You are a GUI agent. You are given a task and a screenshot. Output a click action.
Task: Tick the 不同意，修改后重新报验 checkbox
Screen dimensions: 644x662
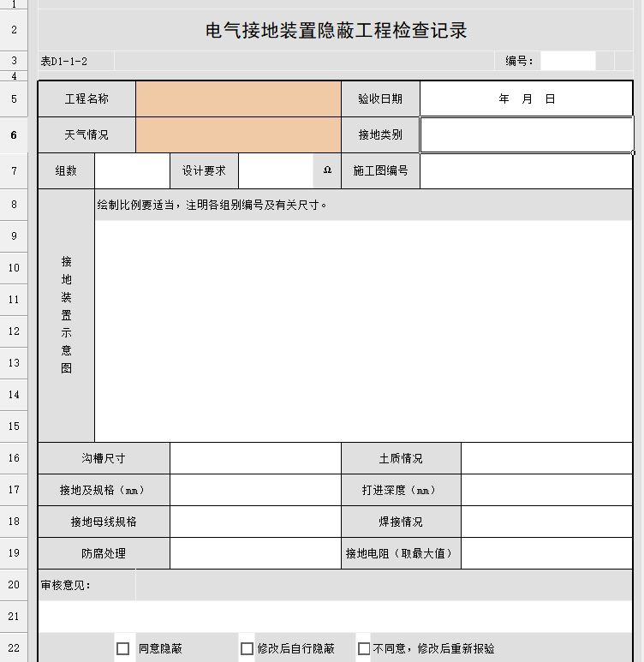pyautogui.click(x=364, y=648)
